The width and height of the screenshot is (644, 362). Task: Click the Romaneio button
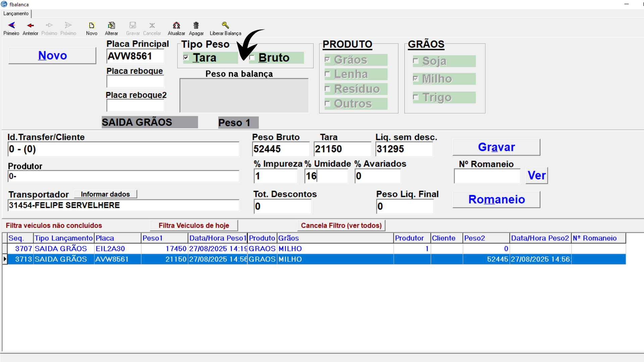pos(496,199)
